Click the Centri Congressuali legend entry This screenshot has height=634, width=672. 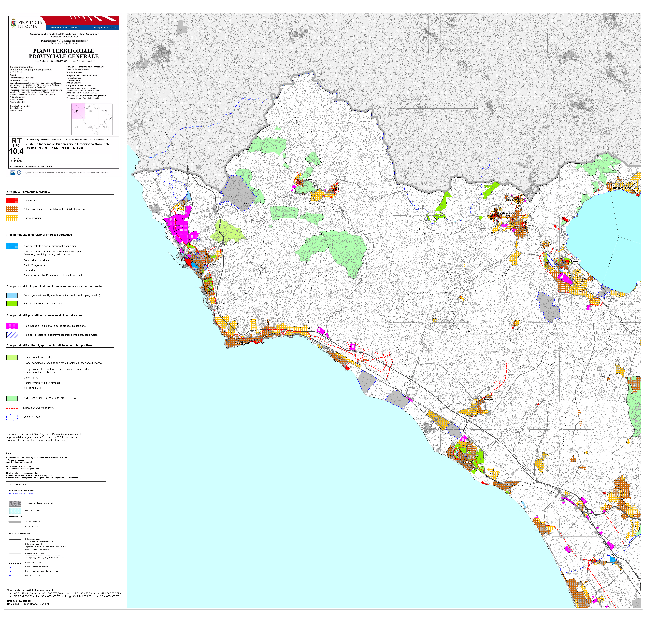[35, 265]
